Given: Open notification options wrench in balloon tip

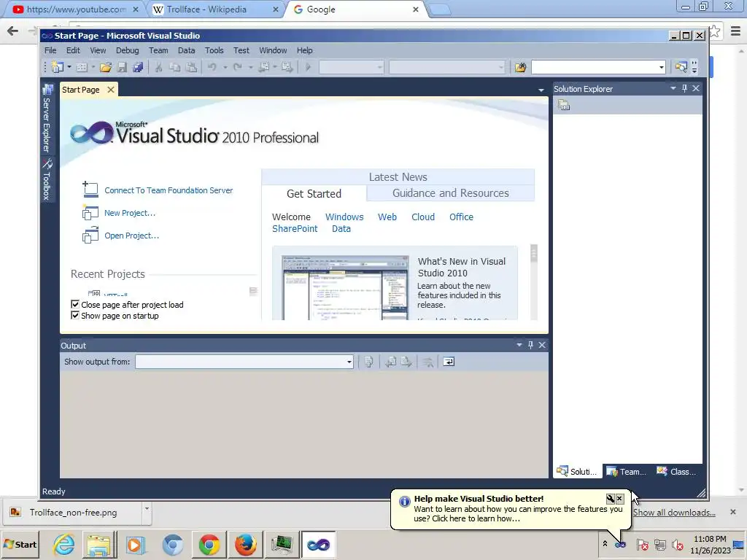Looking at the screenshot, I should [611, 499].
